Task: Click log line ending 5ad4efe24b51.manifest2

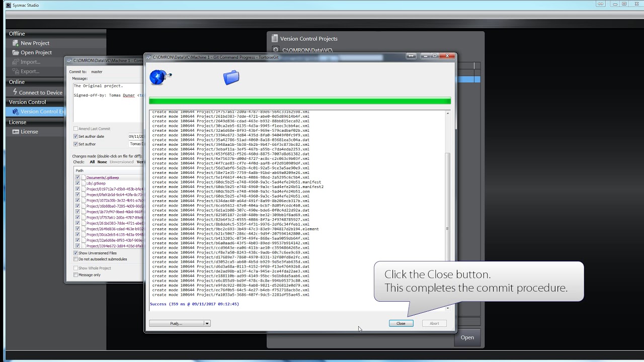Action: coord(237,187)
